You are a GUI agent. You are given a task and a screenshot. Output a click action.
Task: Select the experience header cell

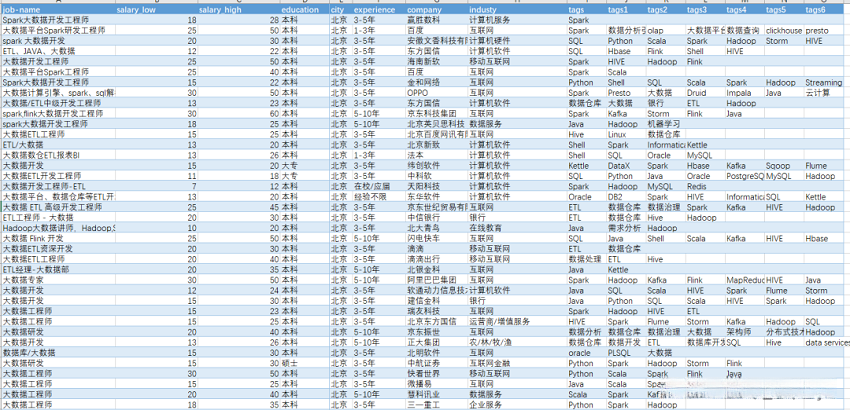[378, 10]
